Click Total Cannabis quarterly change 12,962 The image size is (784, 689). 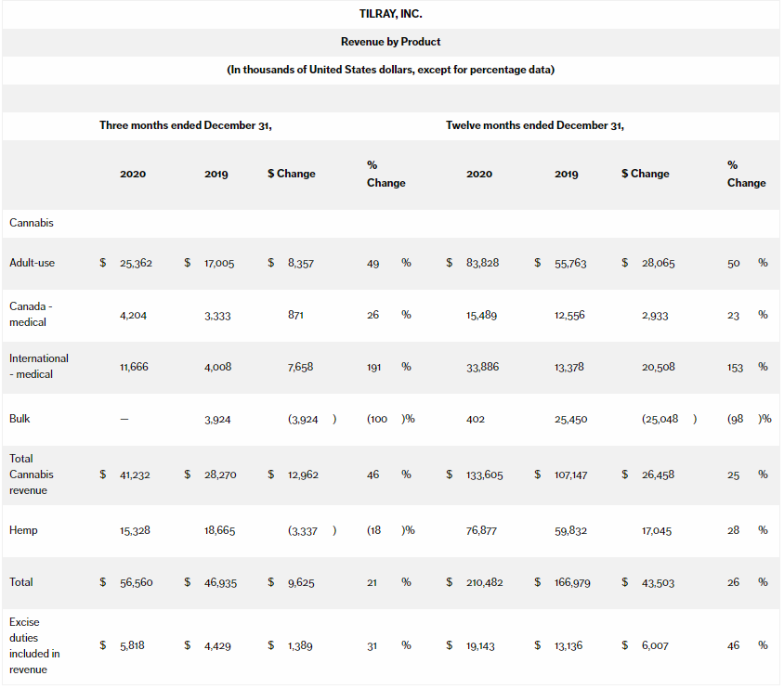tap(303, 474)
